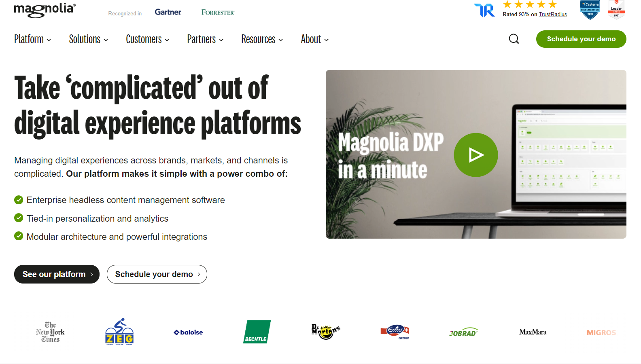Click the MaxMara logo
The height and width of the screenshot is (364, 641).
(533, 332)
